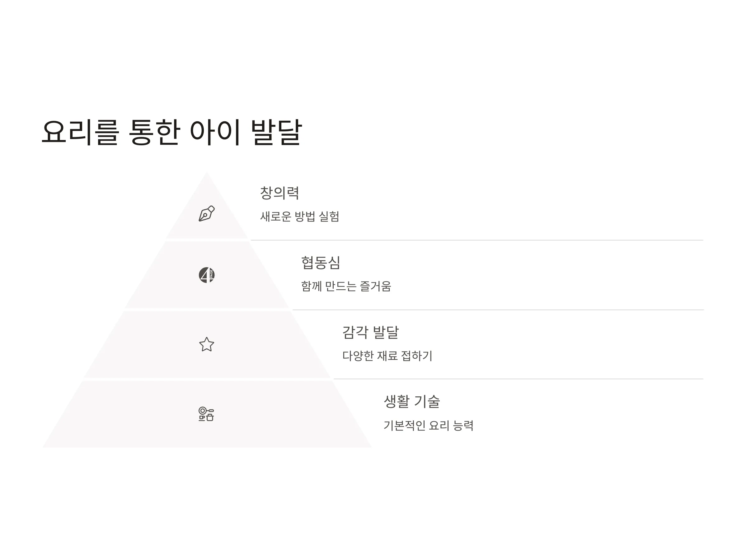Select the divider line below 새로운 방법 실험
The width and height of the screenshot is (747, 560).
(x=477, y=240)
